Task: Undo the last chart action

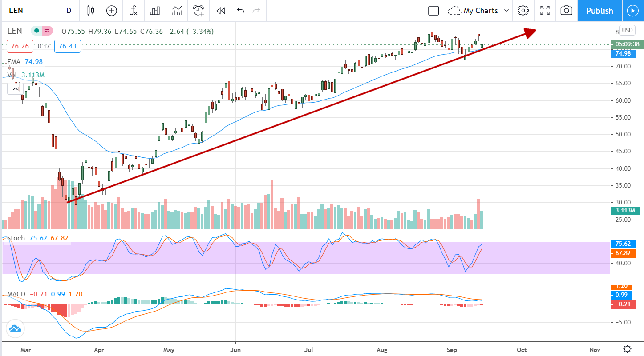Action: pyautogui.click(x=241, y=11)
